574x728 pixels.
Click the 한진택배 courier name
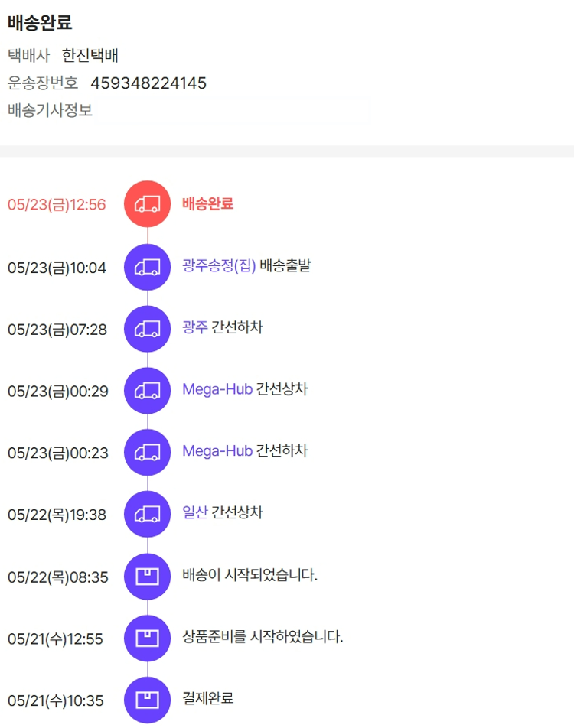90,55
